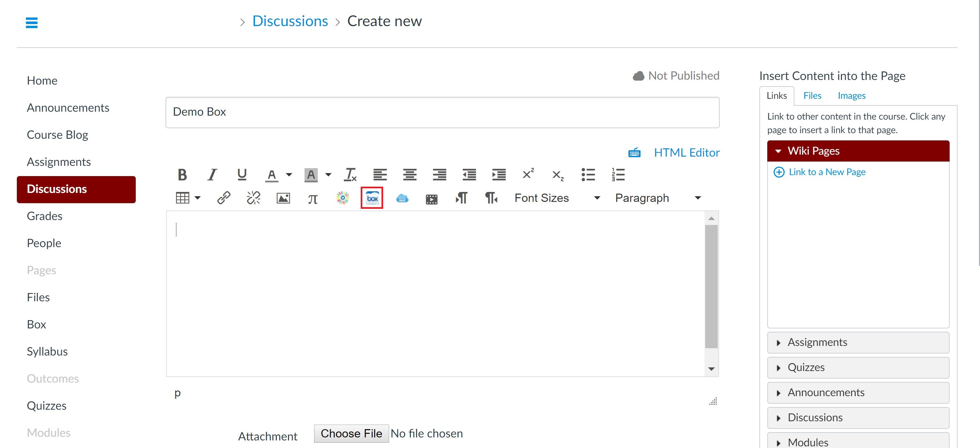Toggle bold formatting
The height and width of the screenshot is (448, 980).
[182, 175]
